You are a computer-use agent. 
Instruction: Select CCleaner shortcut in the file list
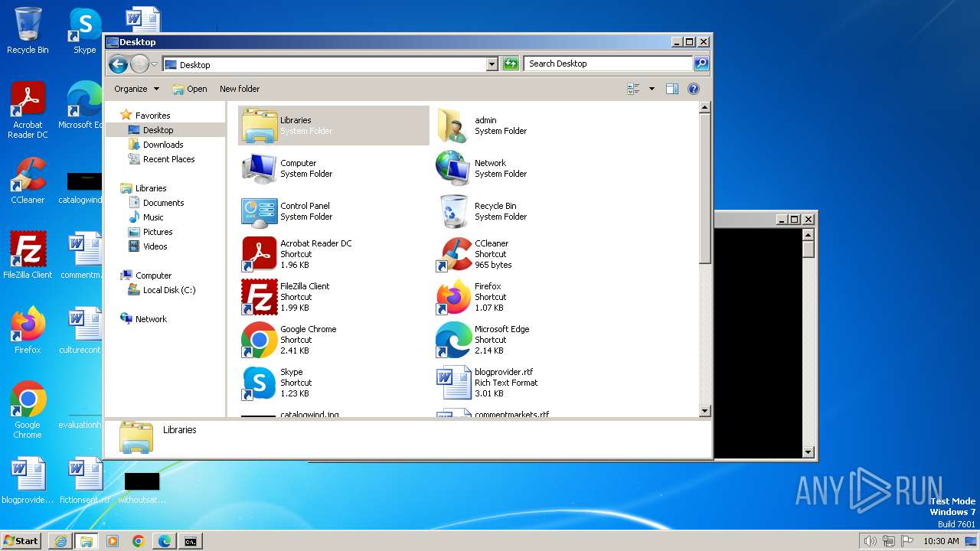(528, 254)
